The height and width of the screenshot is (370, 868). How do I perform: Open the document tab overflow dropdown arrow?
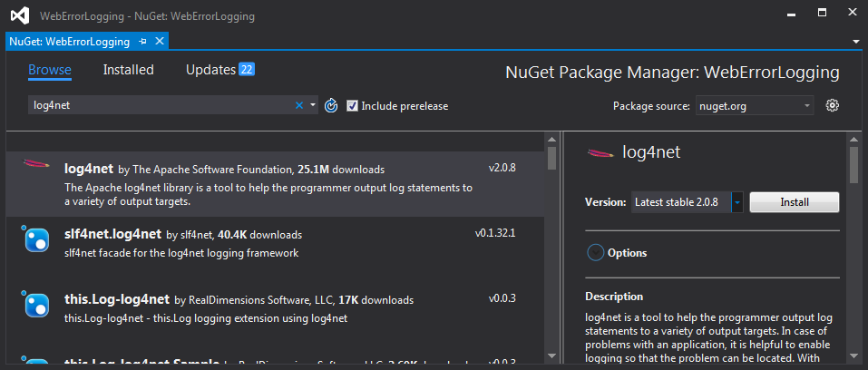(856, 42)
